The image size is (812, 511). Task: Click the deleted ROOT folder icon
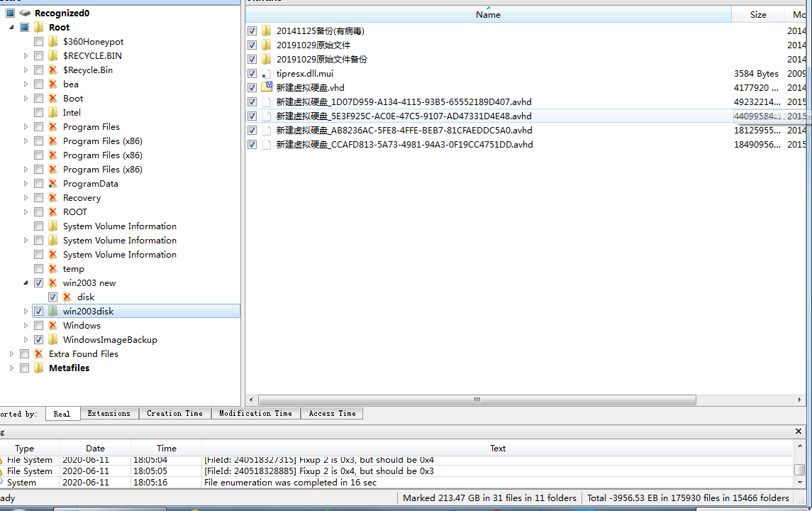(52, 212)
